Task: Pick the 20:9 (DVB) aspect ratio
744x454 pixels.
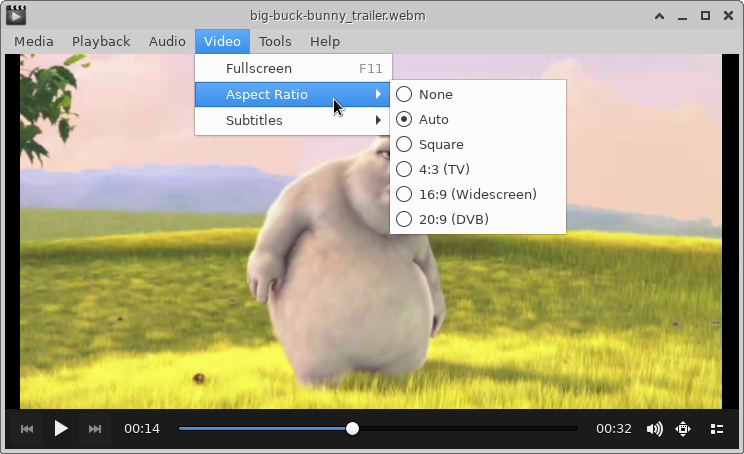Action: click(478, 219)
